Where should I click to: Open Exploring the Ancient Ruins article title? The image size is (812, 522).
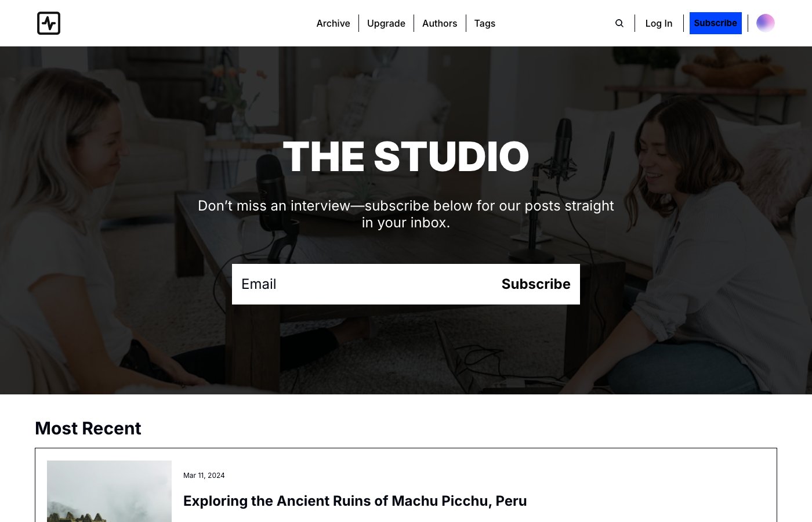point(355,501)
